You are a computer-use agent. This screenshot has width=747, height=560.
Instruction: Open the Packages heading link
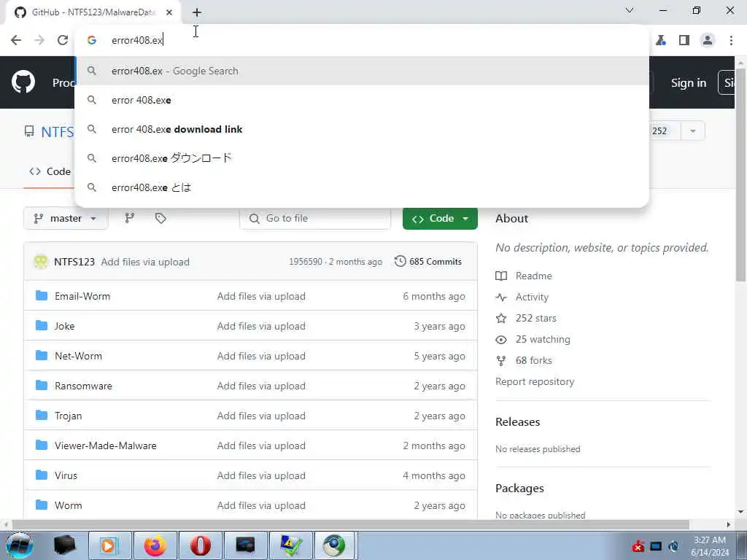click(x=519, y=488)
